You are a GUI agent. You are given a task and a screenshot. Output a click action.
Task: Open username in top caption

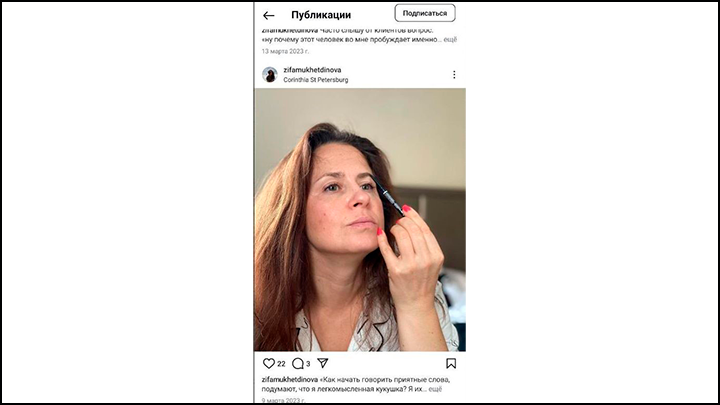point(290,30)
